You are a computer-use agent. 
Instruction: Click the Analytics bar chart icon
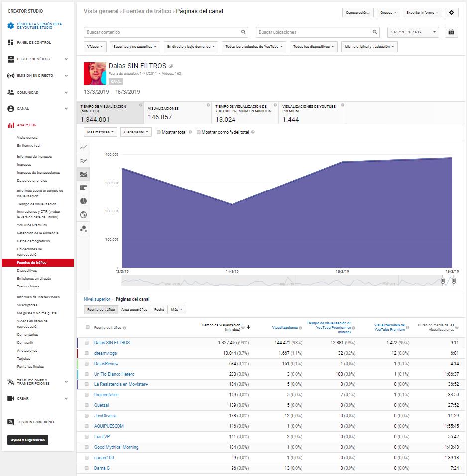click(11, 125)
